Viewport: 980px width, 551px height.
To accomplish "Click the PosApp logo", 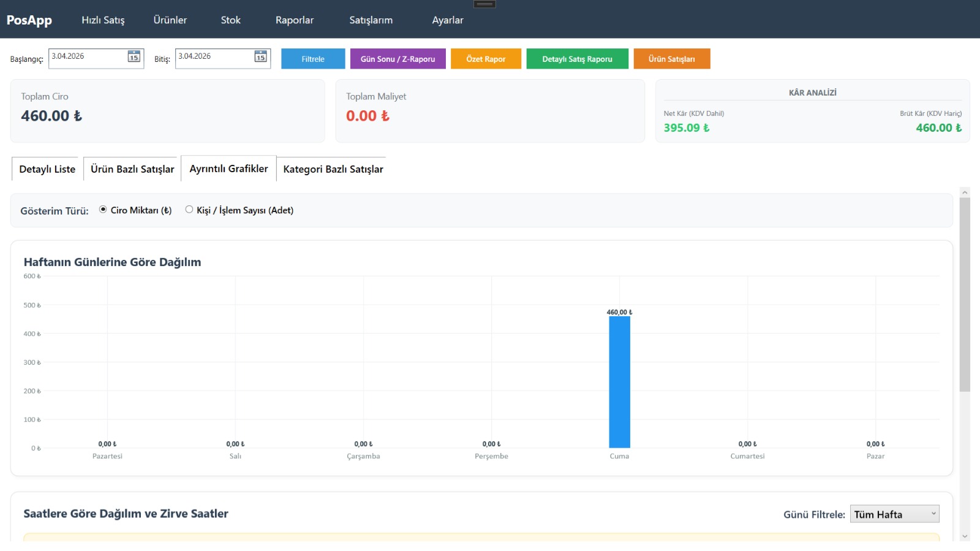I will tap(29, 20).
